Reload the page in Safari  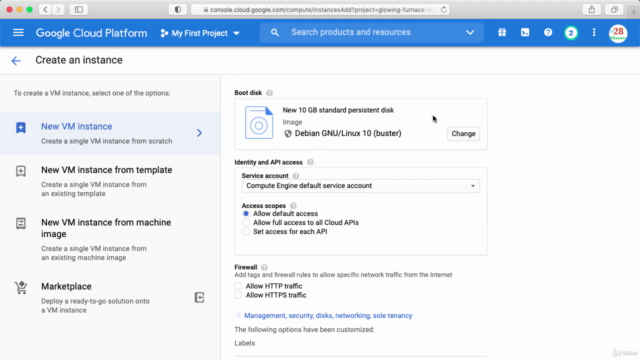pos(443,9)
